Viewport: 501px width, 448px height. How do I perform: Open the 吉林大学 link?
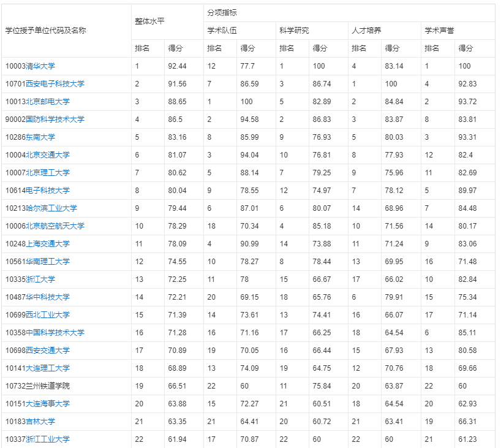[x=40, y=422]
